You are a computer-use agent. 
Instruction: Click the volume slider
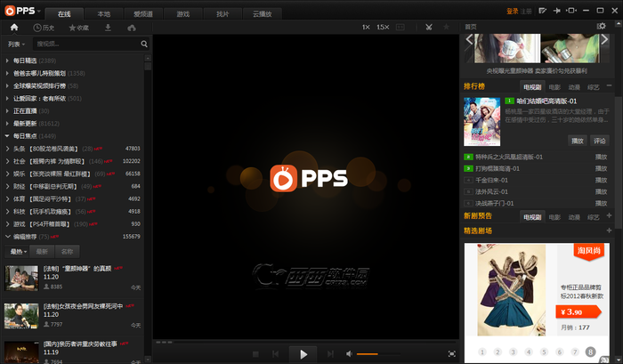click(x=378, y=353)
